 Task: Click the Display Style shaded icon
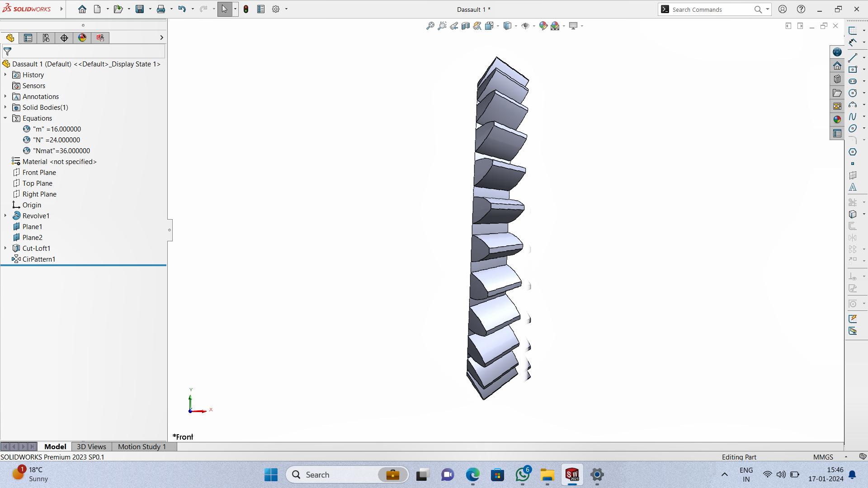pyautogui.click(x=508, y=26)
